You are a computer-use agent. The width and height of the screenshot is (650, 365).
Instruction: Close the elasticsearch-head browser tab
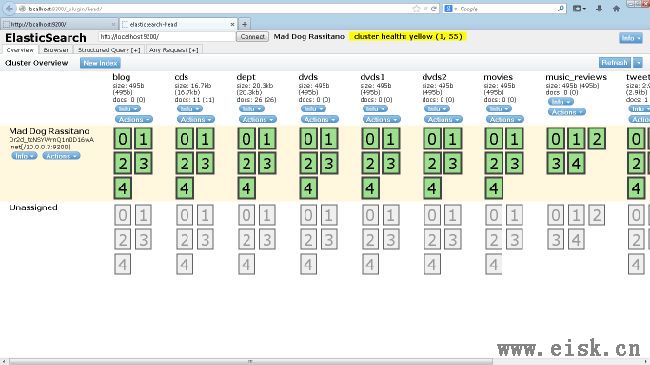tap(232, 24)
